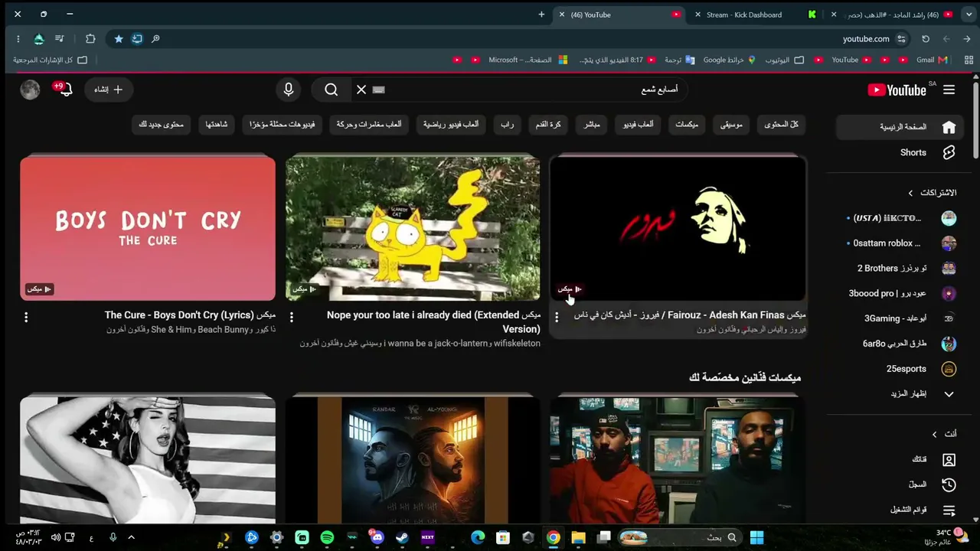Screen dimensions: 980x551
Task: Open the 25esports channel
Action: (900, 369)
